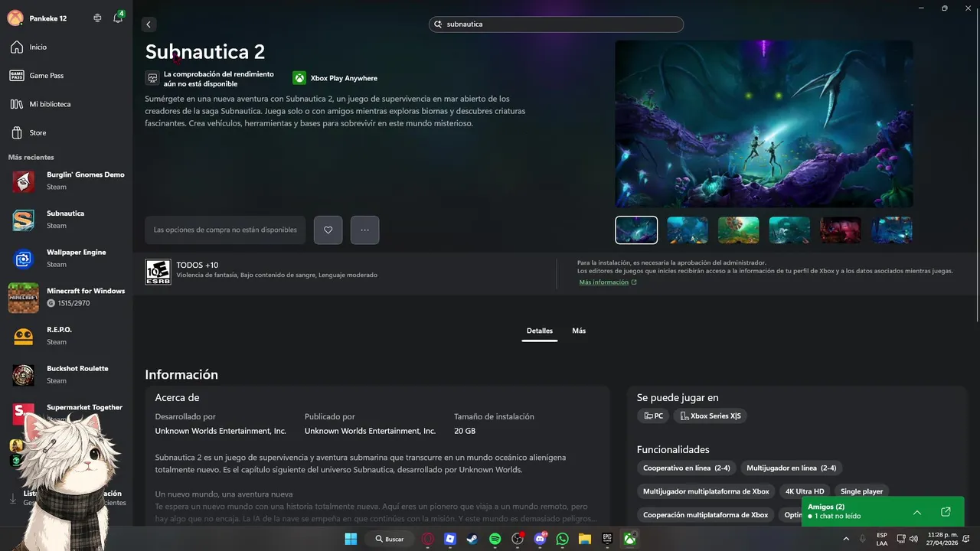Select the sixth screenshot thumbnail
Screen dimensions: 980x551
tap(891, 230)
